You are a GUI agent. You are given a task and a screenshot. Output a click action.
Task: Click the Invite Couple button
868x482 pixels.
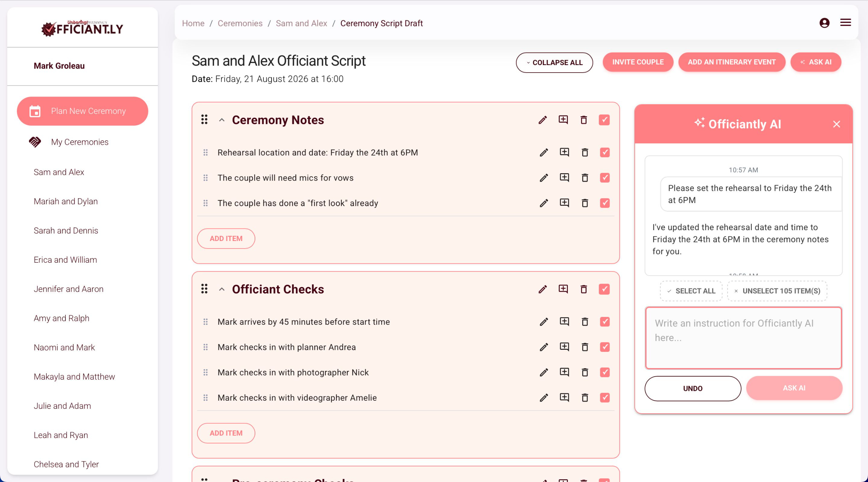(x=637, y=62)
